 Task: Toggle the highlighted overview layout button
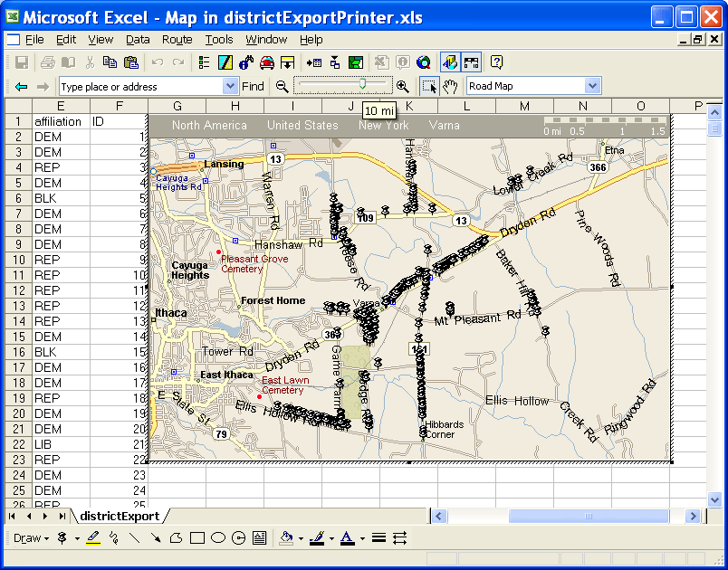471,62
